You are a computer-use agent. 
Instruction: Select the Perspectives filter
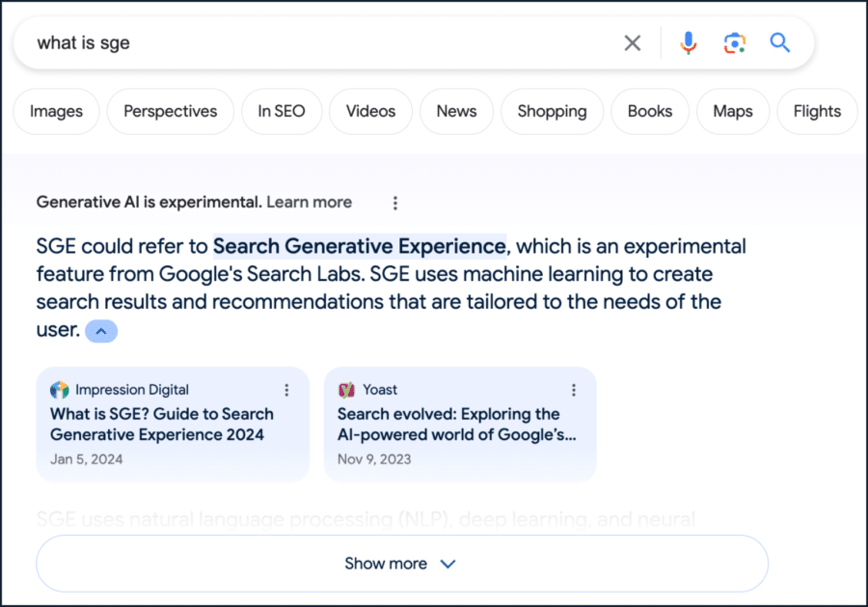point(171,111)
